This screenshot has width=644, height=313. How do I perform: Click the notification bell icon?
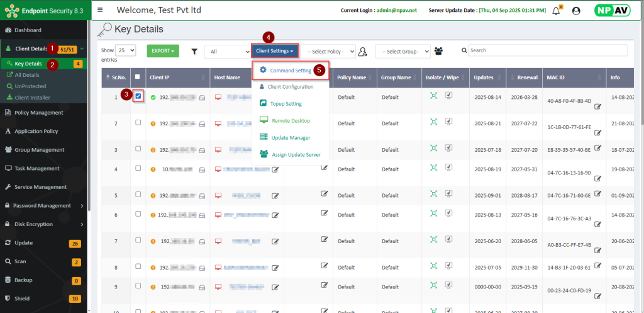(x=556, y=11)
